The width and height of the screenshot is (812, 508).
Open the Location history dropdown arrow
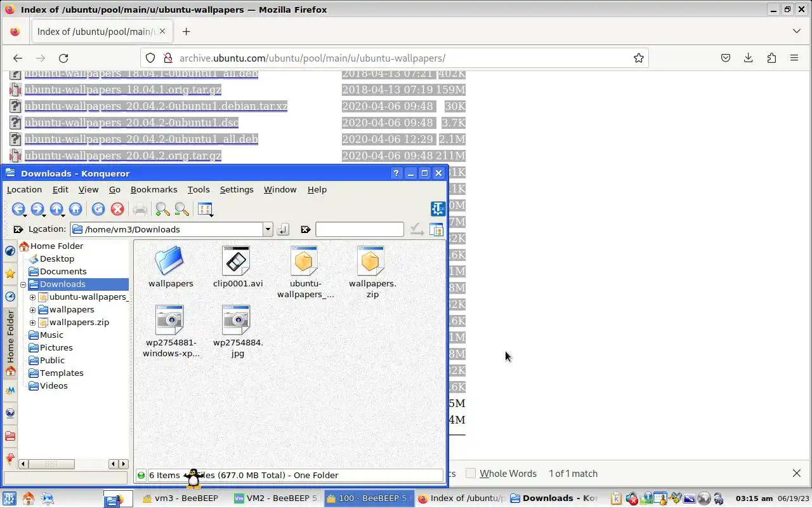(x=268, y=229)
